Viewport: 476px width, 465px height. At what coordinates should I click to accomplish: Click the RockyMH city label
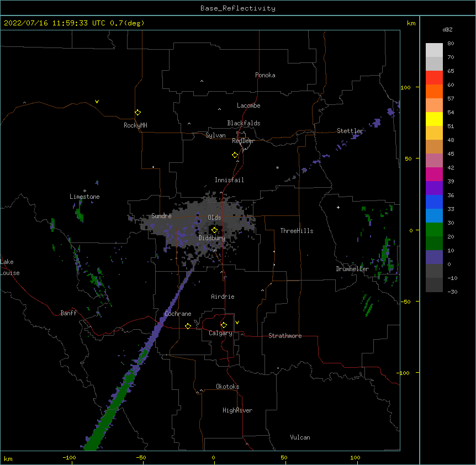tap(135, 125)
